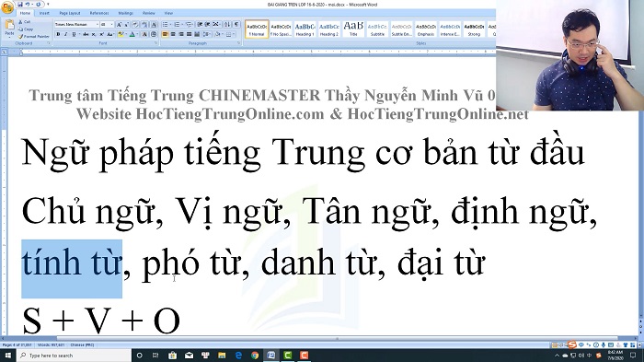
Task: Click the Undo arrow icon
Action: click(28, 5)
